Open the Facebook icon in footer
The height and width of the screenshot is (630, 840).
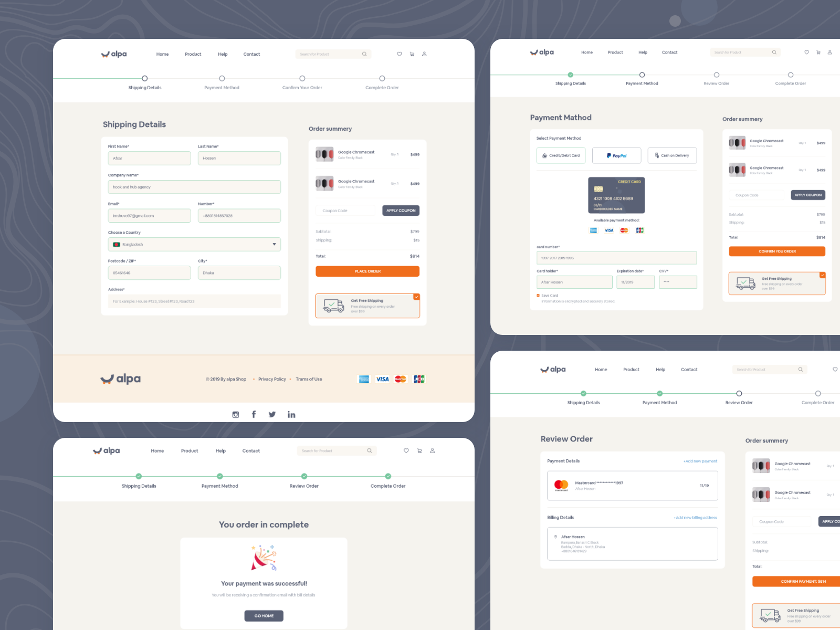point(254,414)
